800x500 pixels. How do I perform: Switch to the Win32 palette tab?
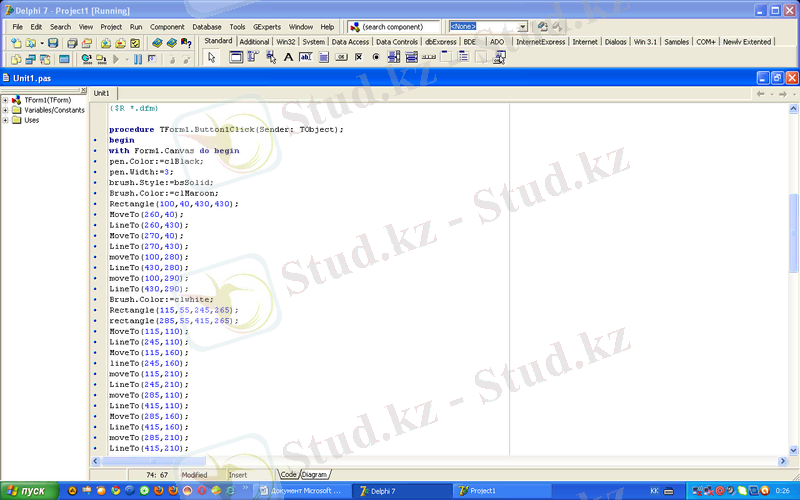[286, 42]
